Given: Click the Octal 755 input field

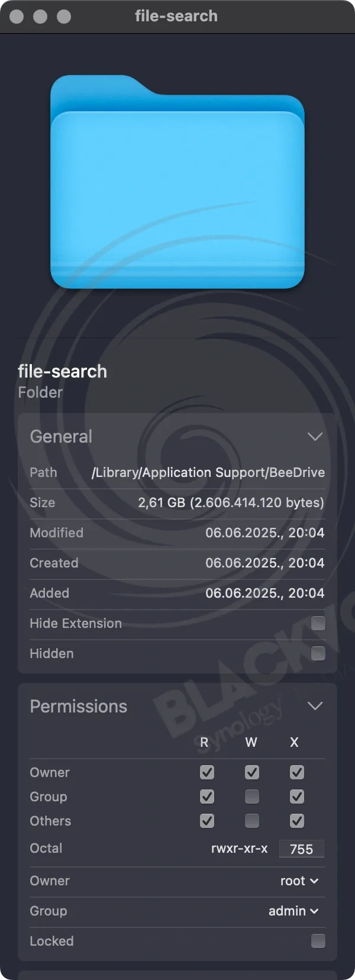Looking at the screenshot, I should click(302, 849).
